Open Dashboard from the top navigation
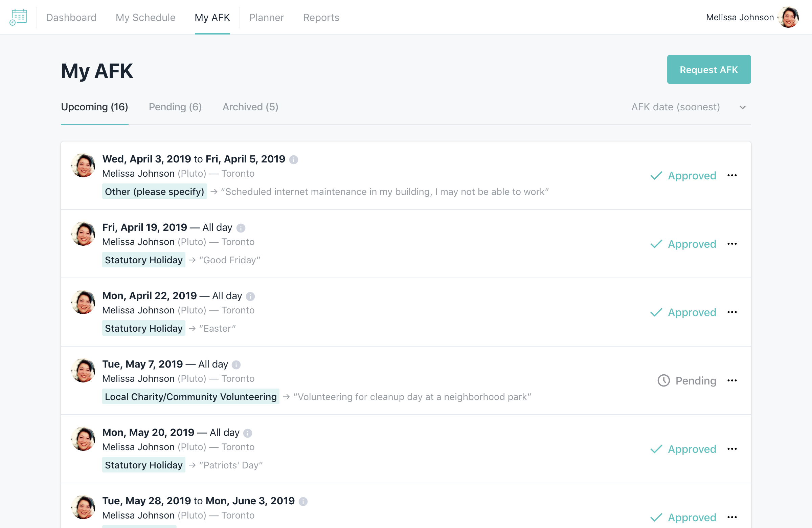 [x=71, y=17]
